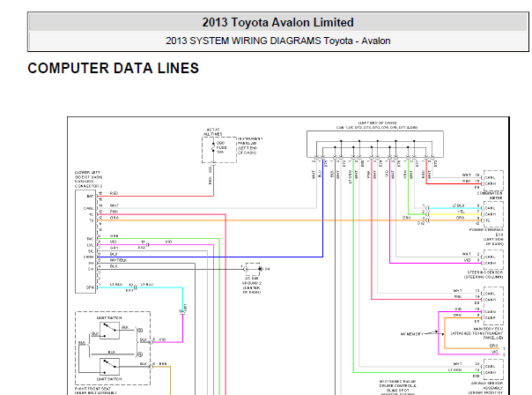
Task: Click the "STEERING SENSOR (STEERING COLUMN)" label
Action: (x=484, y=274)
